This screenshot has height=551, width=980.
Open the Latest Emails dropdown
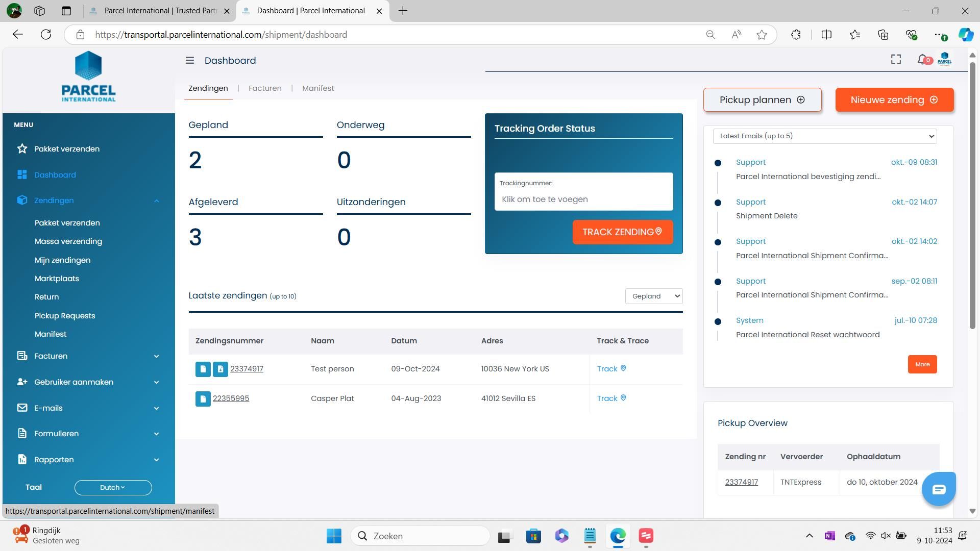pos(824,136)
